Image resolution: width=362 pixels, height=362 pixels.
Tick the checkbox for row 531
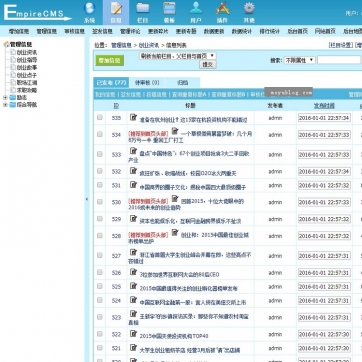(x=100, y=185)
